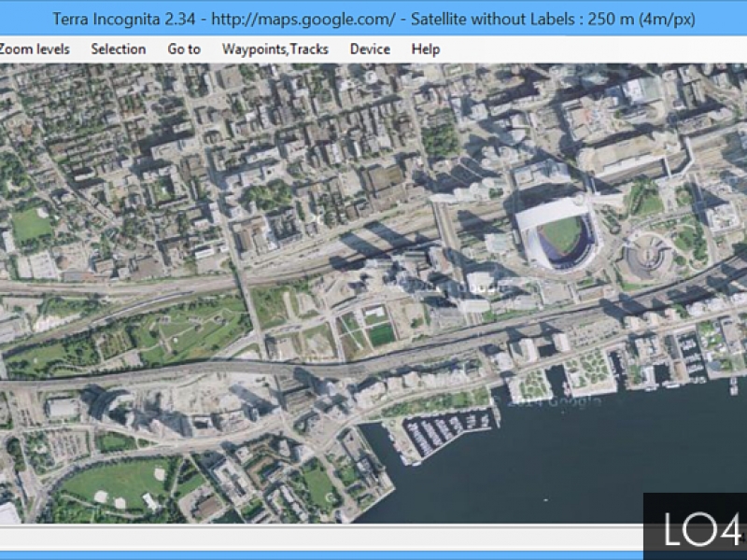Image resolution: width=747 pixels, height=560 pixels.
Task: Click the Go to menu
Action: 184,49
